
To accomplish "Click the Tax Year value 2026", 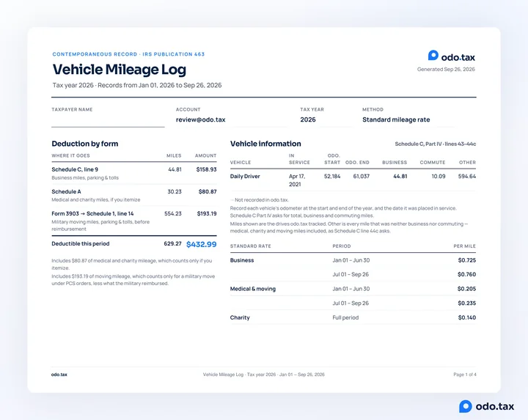I will click(x=308, y=119).
